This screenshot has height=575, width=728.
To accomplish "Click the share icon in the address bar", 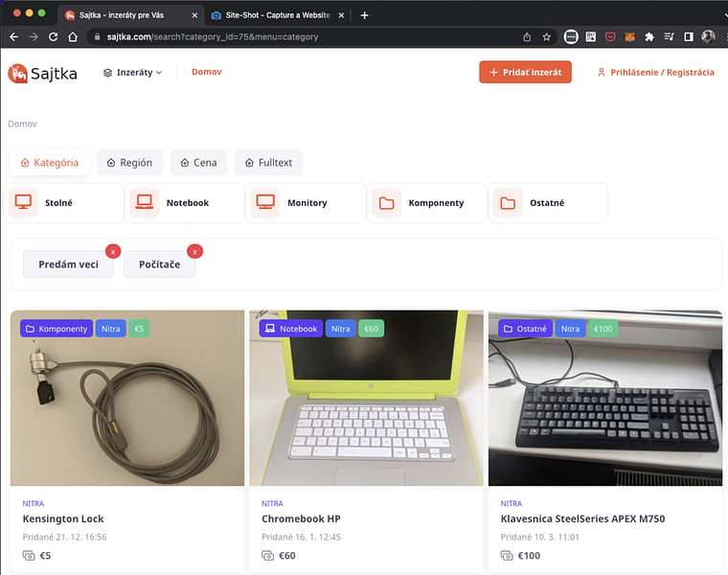I will [x=527, y=36].
